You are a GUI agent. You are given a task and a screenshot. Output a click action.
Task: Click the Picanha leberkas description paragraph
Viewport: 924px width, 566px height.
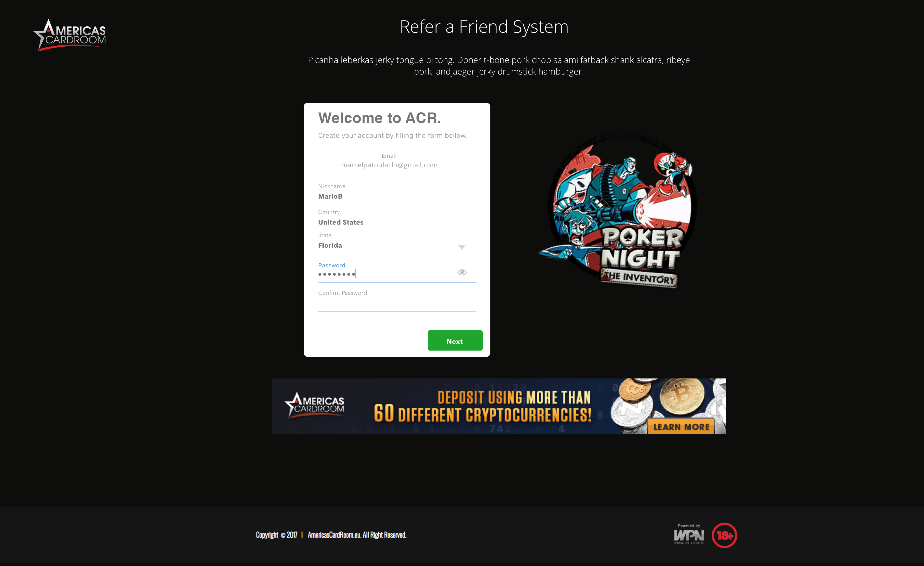click(x=499, y=66)
